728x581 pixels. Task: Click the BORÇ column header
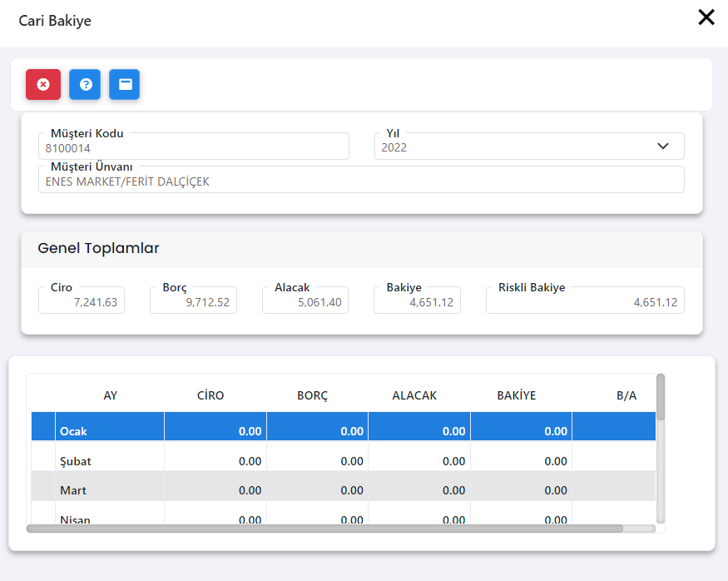point(312,396)
